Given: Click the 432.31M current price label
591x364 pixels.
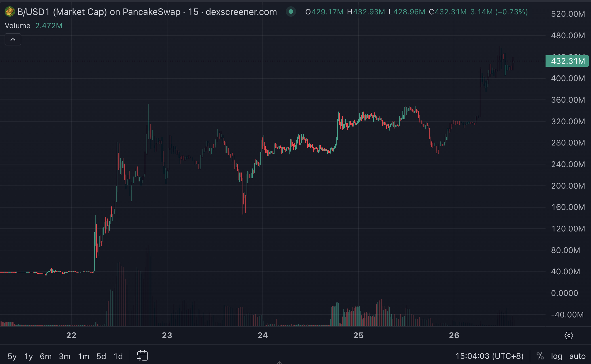Looking at the screenshot, I should tap(567, 61).
